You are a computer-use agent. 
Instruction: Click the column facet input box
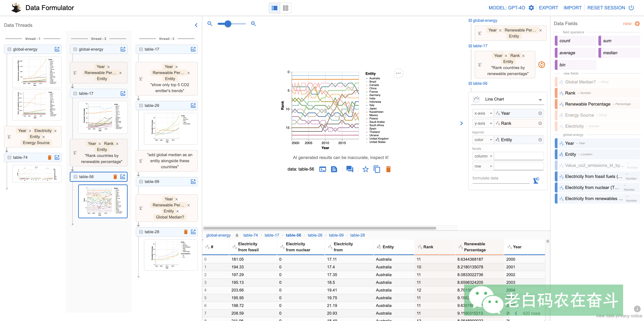519,156
